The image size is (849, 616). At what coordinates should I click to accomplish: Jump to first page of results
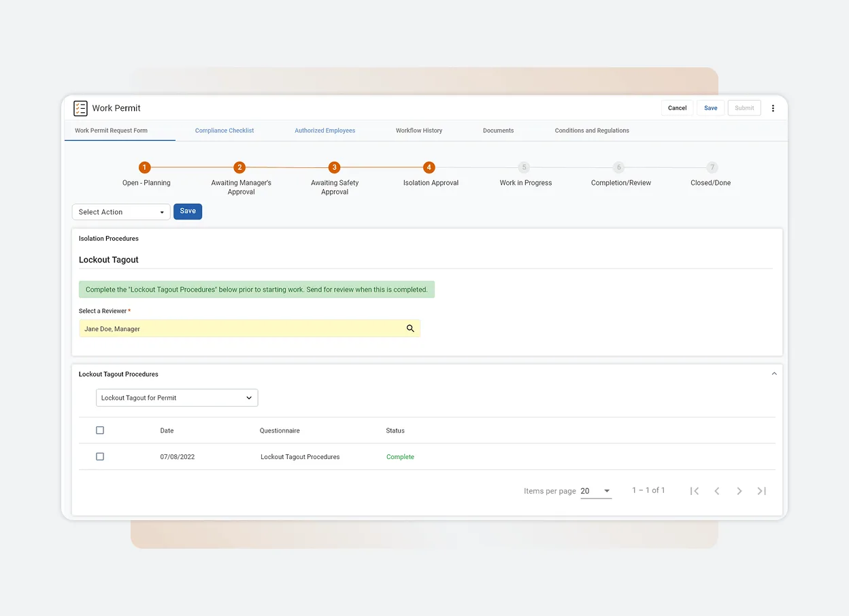click(x=694, y=490)
